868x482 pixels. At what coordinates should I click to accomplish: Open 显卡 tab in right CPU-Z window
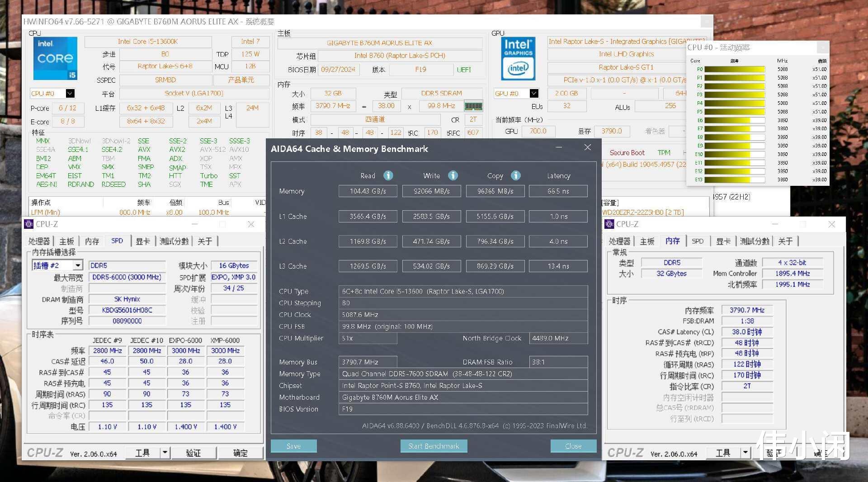(723, 241)
